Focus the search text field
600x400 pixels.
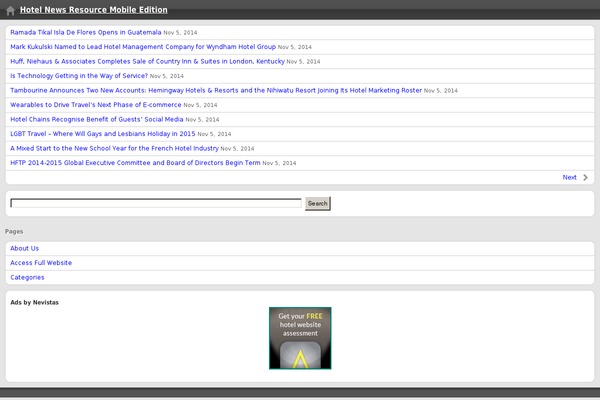[x=156, y=203]
